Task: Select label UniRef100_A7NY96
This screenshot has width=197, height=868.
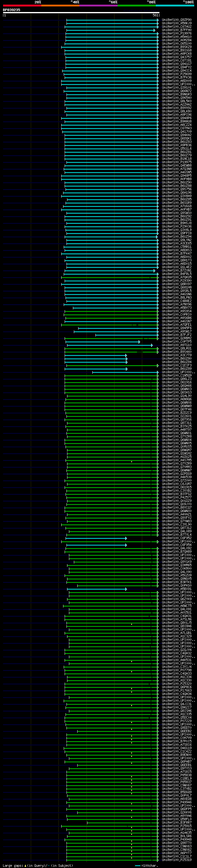Action: tap(177, 304)
